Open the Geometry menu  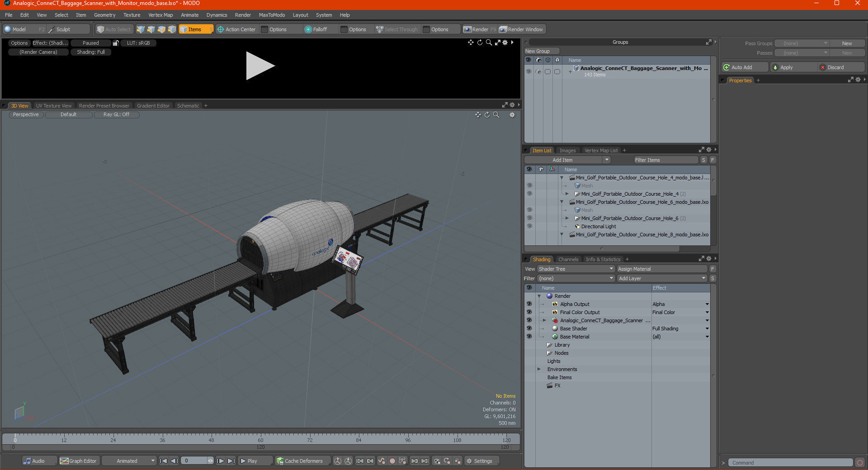pos(104,15)
